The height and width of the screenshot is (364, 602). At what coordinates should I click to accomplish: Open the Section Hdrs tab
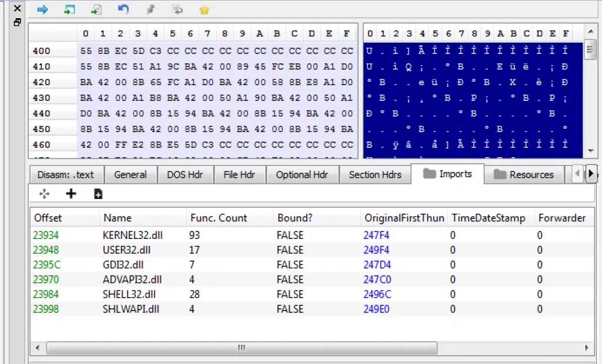(x=375, y=174)
